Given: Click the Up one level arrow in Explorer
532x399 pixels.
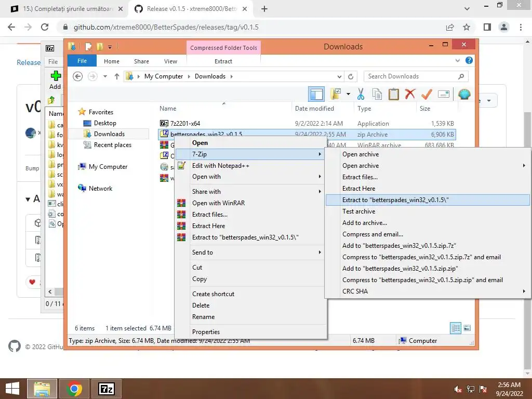Looking at the screenshot, I should (x=117, y=76).
